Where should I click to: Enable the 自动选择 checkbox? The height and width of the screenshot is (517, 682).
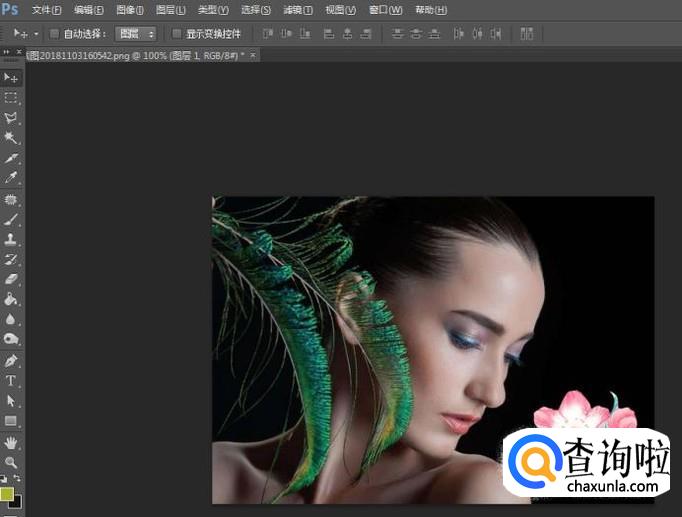tap(55, 34)
